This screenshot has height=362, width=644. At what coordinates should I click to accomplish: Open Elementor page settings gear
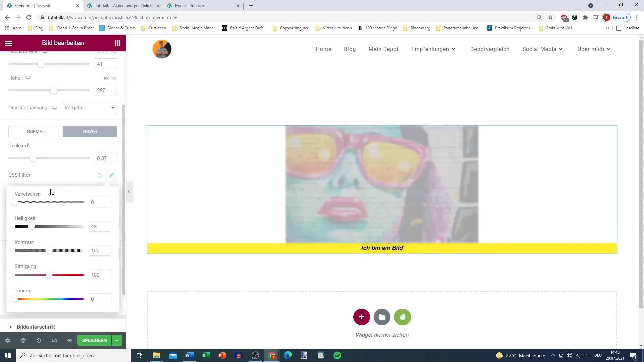coord(8,340)
